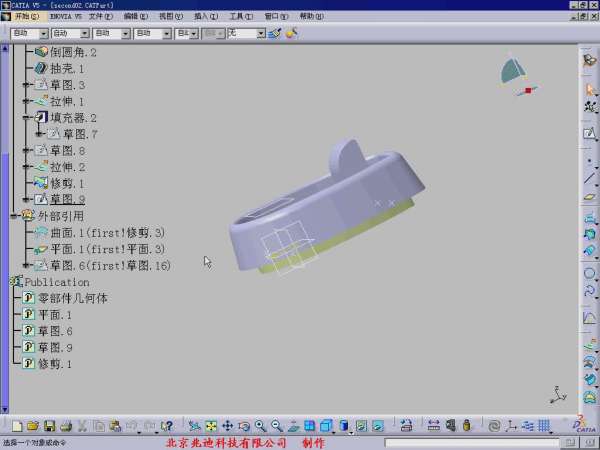
Task: Select 零部件几何体 under Publication
Action: click(x=72, y=298)
